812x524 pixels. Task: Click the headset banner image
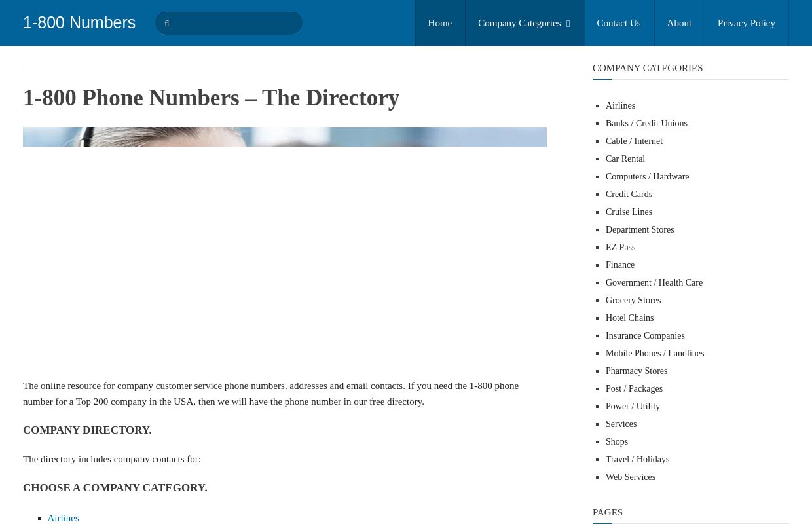[x=285, y=137]
